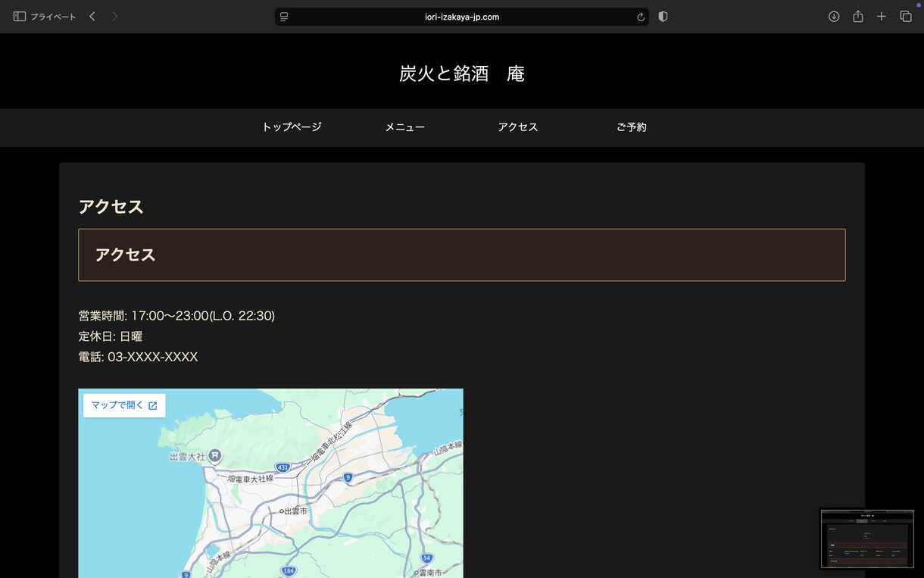924x578 pixels.
Task: Click the route 9 badge near 電車大社線
Action: (x=348, y=477)
